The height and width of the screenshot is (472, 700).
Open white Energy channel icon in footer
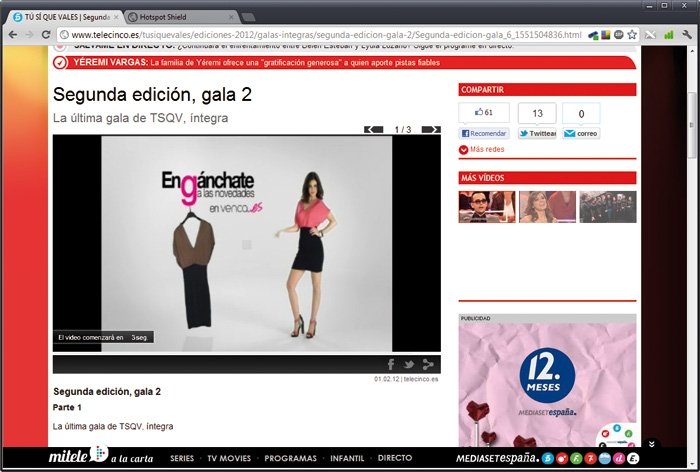pos(633,458)
